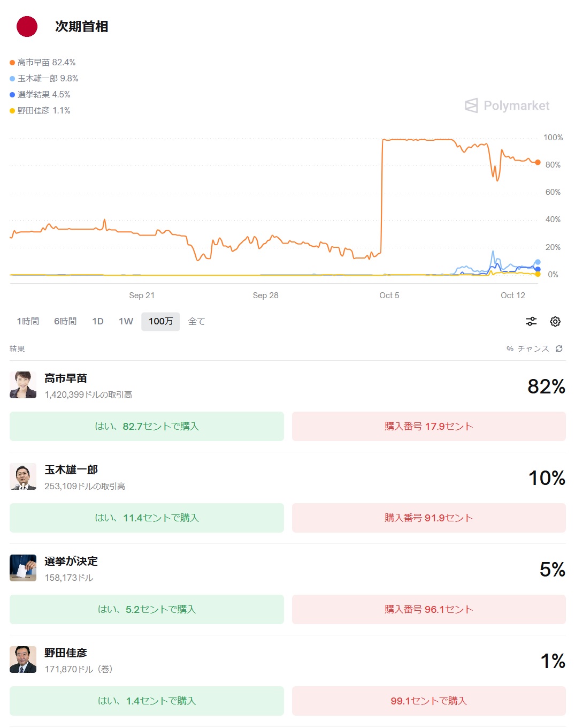
Task: Click 野田佳彦 profile photo
Action: [23, 659]
